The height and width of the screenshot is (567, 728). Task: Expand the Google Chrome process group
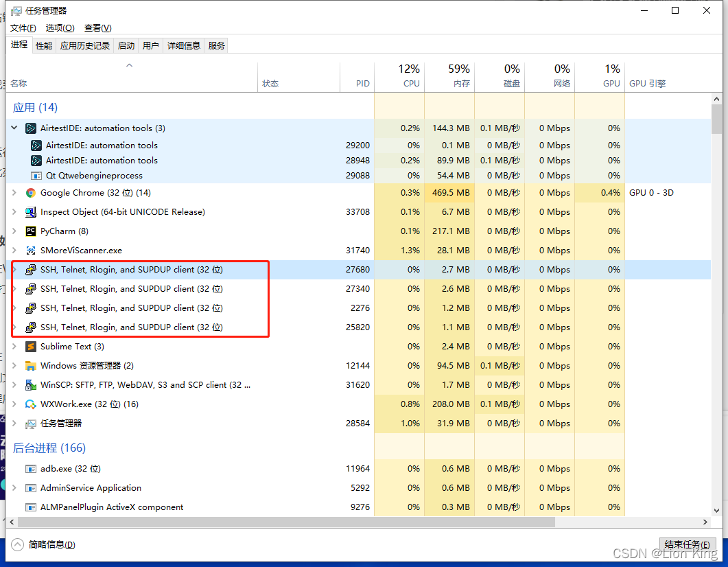14,193
